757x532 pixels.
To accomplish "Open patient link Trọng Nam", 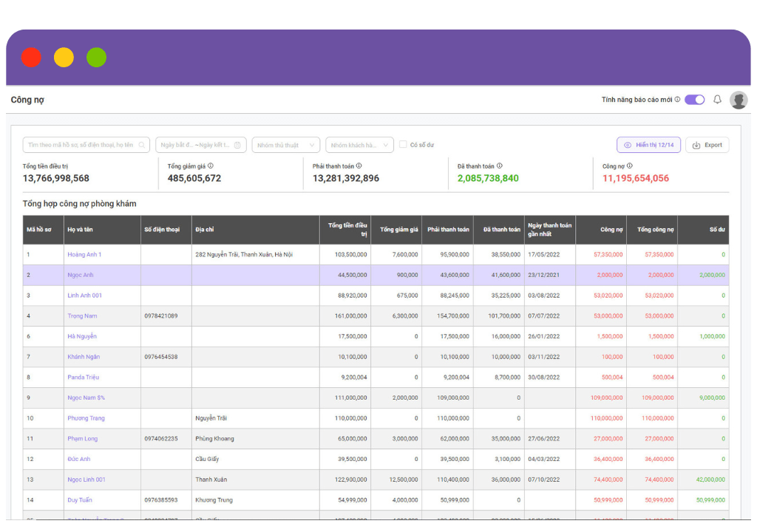I will pos(82,316).
